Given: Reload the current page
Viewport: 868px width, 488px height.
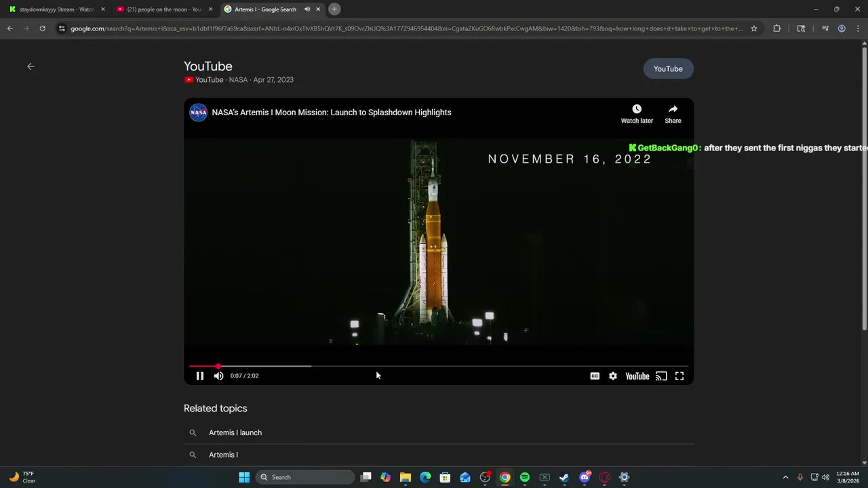Looking at the screenshot, I should click(42, 28).
